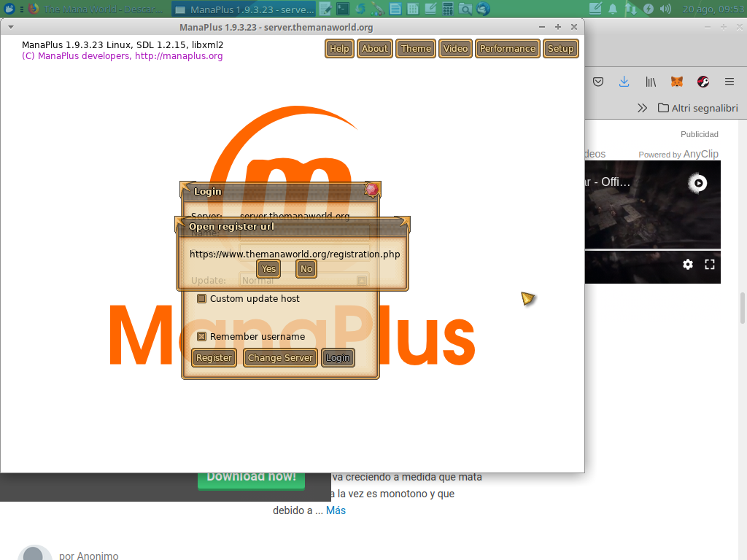Decline opening register URL with No
Screen dimensions: 747x560
pyautogui.click(x=306, y=268)
